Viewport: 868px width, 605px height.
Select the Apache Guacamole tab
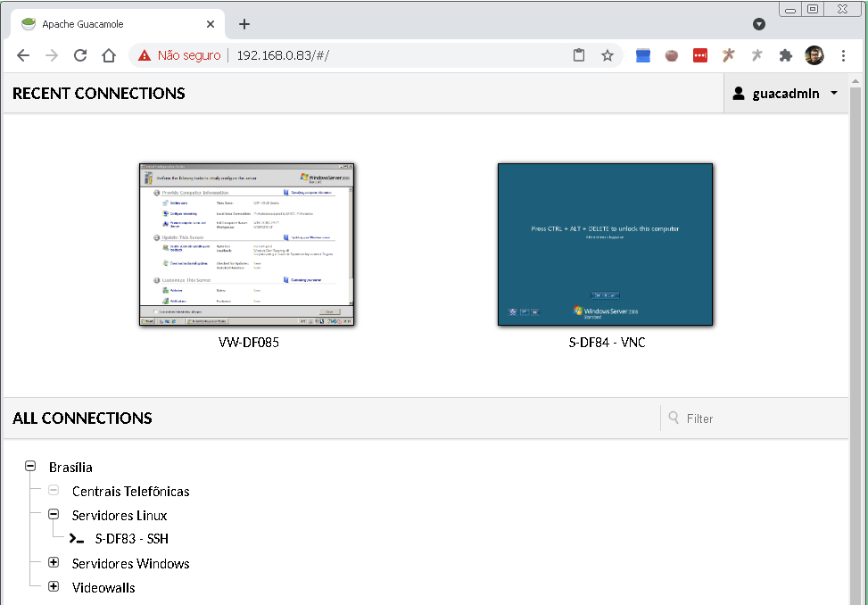tap(118, 24)
